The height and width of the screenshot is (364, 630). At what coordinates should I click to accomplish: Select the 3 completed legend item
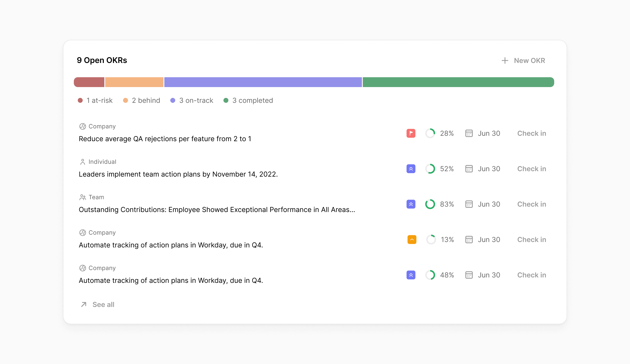point(248,100)
